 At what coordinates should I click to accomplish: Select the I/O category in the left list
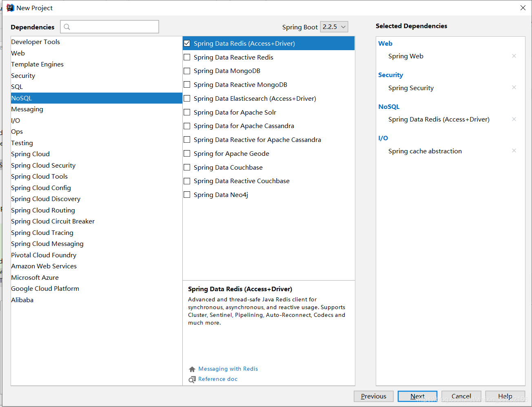point(96,120)
